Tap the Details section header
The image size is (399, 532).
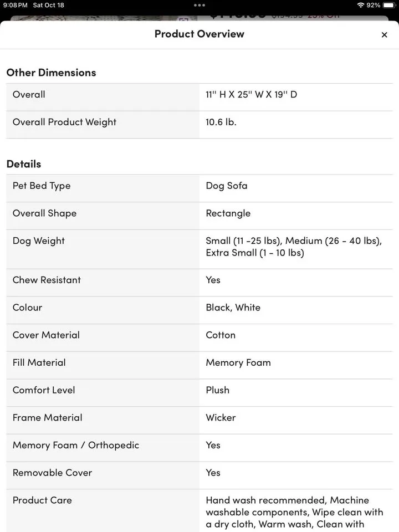point(23,163)
